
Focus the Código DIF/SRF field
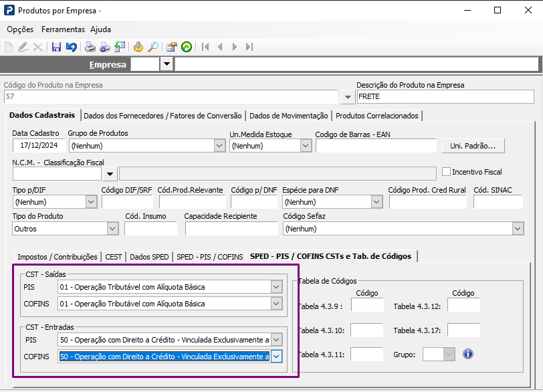pos(128,202)
